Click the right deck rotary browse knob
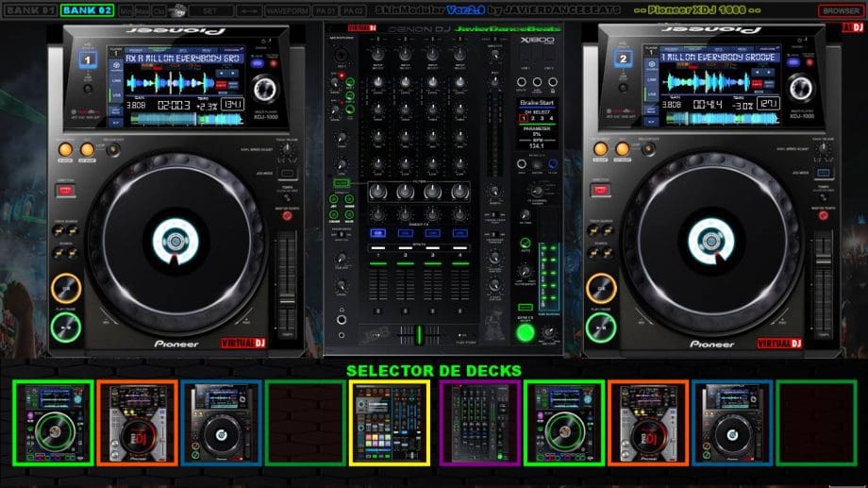This screenshot has height=488, width=868. pyautogui.click(x=800, y=89)
